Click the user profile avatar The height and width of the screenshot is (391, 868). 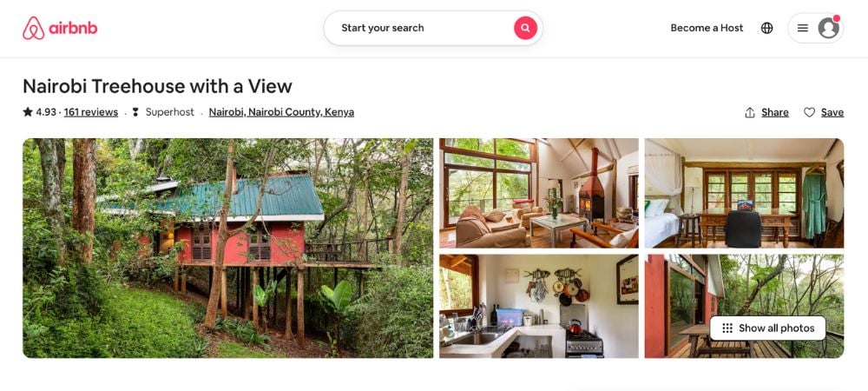(829, 28)
